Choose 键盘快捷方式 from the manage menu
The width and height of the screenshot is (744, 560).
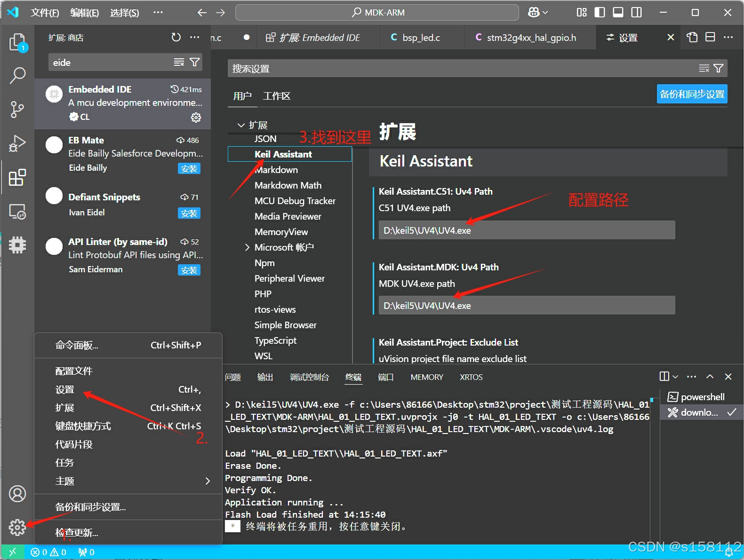(128, 426)
